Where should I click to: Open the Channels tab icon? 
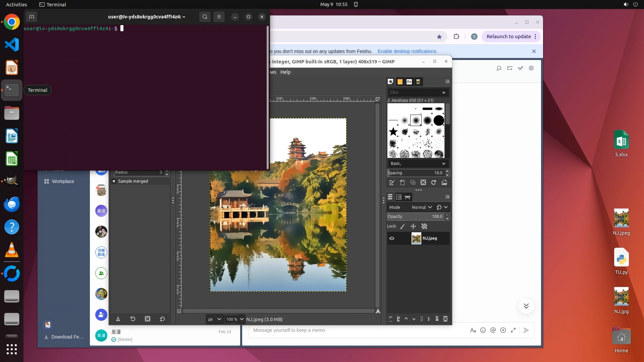399,197
